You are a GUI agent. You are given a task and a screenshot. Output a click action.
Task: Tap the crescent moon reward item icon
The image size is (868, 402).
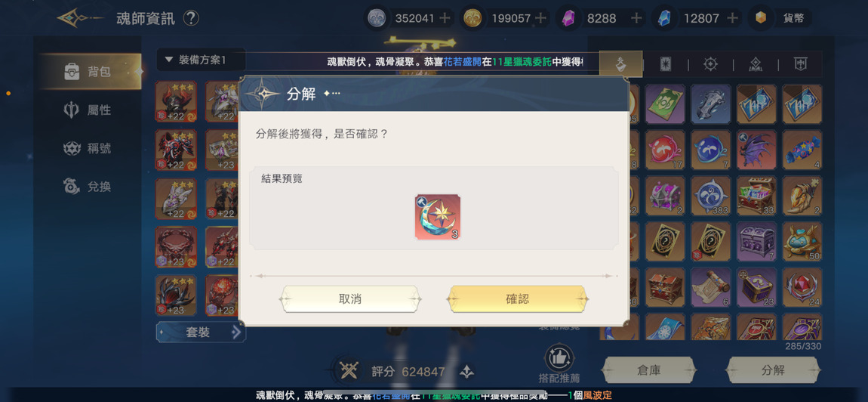pyautogui.click(x=438, y=217)
